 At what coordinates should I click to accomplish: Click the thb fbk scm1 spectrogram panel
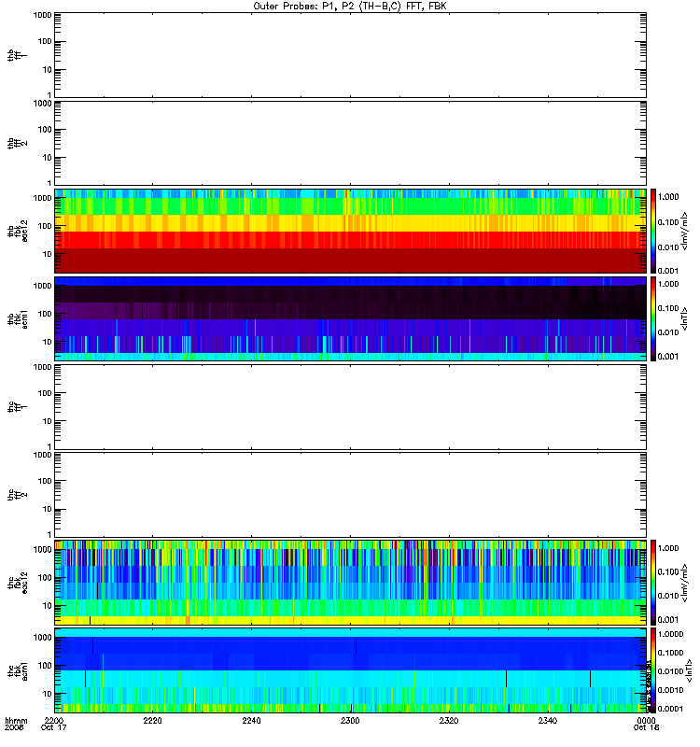(350, 318)
